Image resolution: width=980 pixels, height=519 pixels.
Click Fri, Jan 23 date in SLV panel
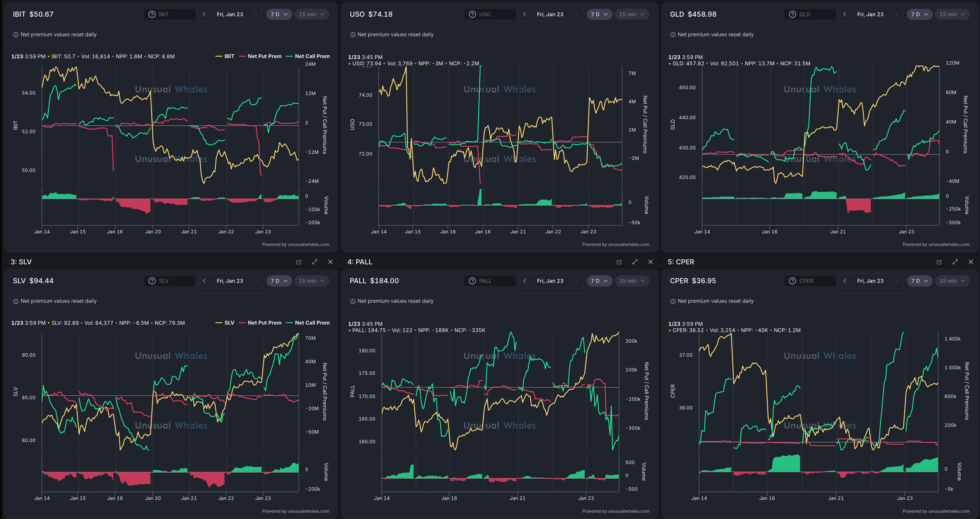click(230, 281)
